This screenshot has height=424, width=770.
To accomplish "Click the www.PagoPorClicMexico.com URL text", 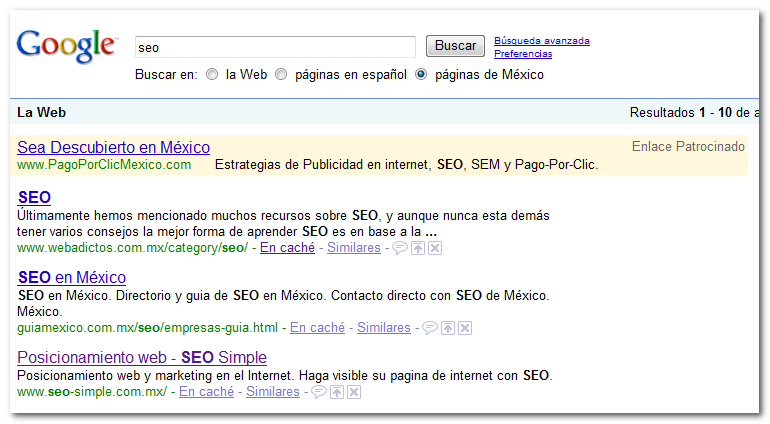I will click(104, 165).
